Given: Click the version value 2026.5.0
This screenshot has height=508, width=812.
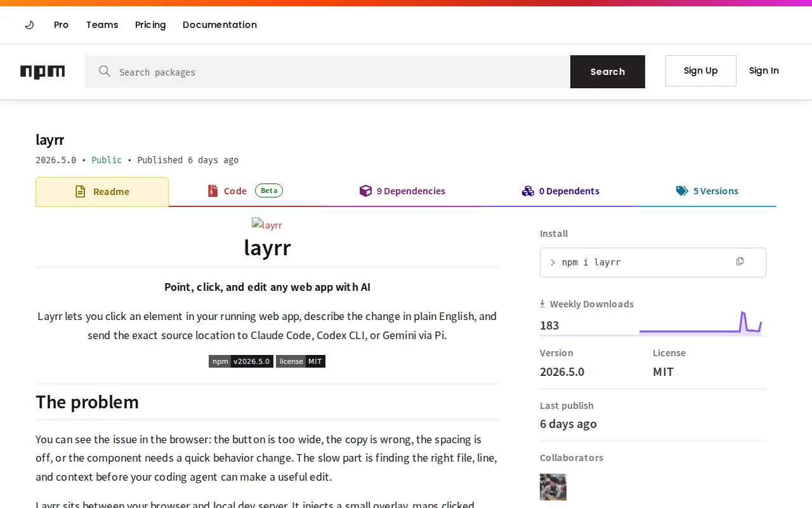Looking at the screenshot, I should (562, 371).
